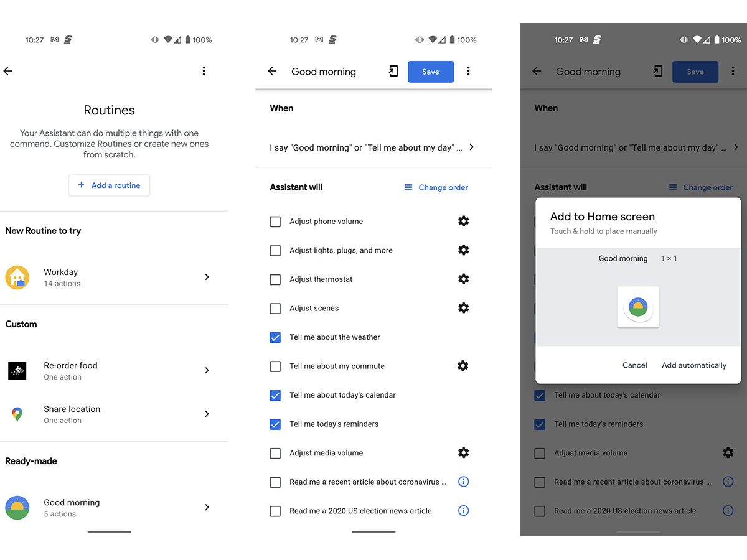This screenshot has height=560, width=747.
Task: Cancel the Add to Home screen dialog
Action: [634, 365]
